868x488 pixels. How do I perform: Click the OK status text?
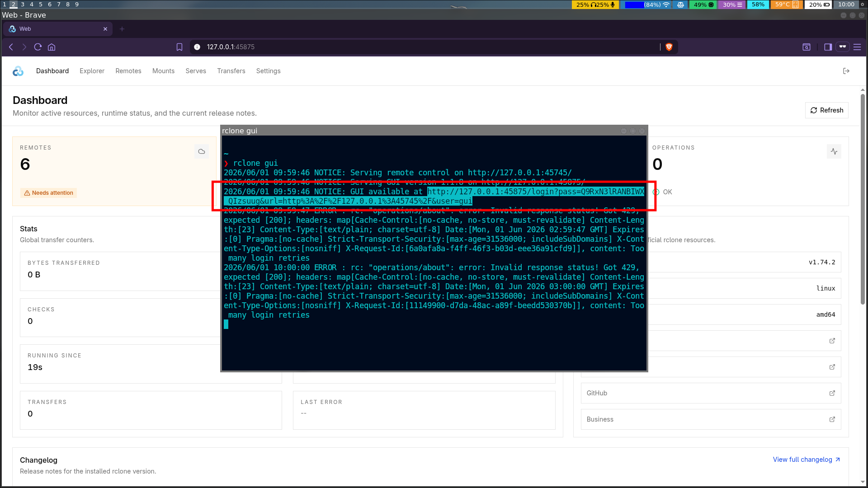point(667,192)
